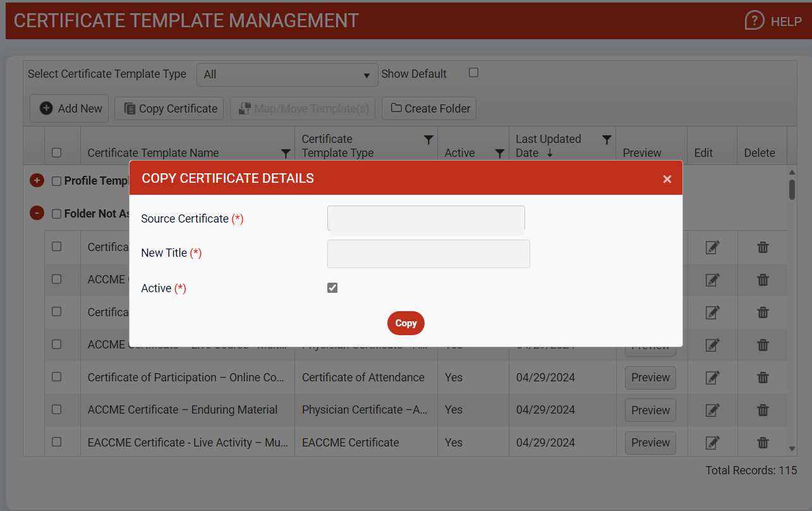The height and width of the screenshot is (511, 812).
Task: Enable the Show Default checkbox
Action: coord(473,73)
